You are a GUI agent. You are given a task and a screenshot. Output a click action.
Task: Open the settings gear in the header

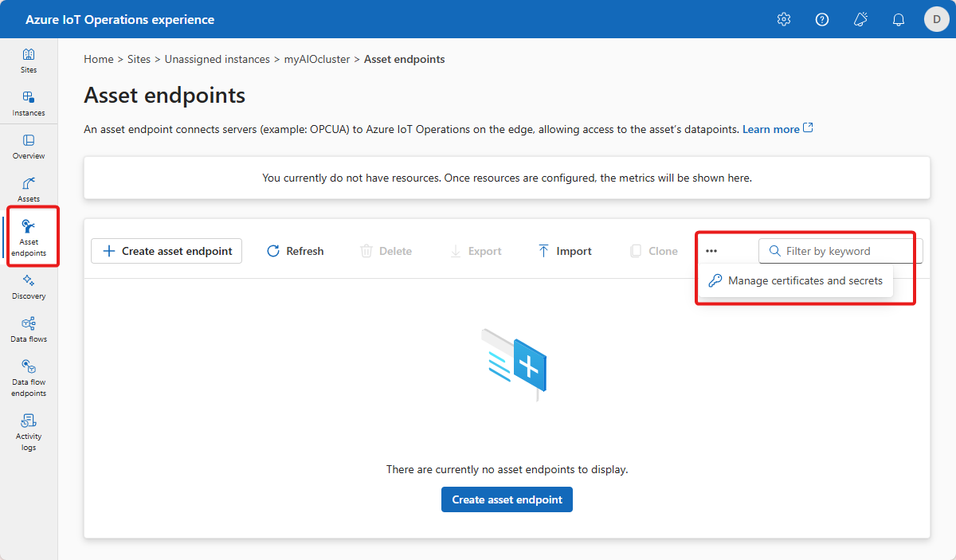pos(784,19)
